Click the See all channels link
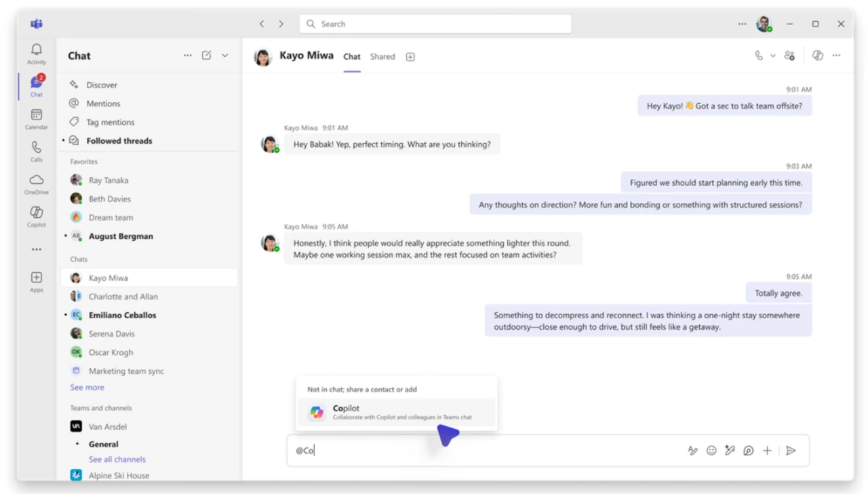 pos(117,459)
